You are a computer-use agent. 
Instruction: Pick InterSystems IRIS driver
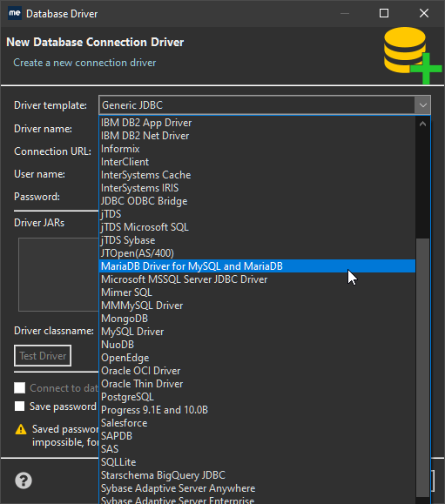257,188
